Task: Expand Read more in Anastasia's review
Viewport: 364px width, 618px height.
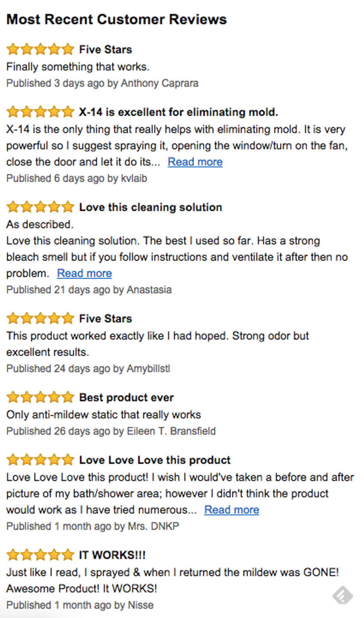Action: tap(84, 273)
